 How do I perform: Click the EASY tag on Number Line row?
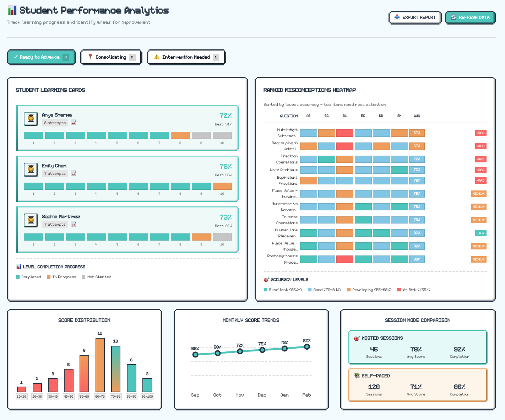click(480, 233)
